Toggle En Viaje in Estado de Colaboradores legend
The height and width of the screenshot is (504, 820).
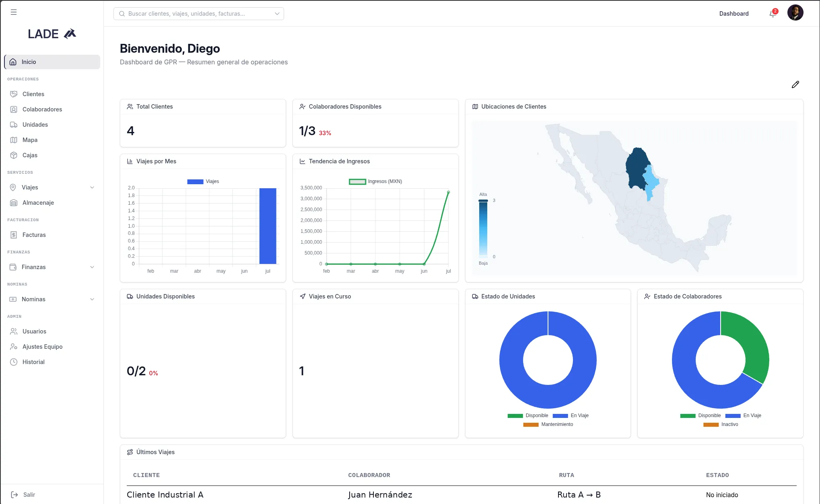743,416
